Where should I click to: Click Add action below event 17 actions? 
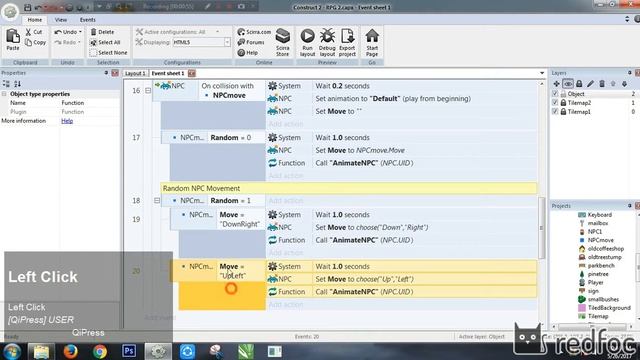[x=286, y=176]
